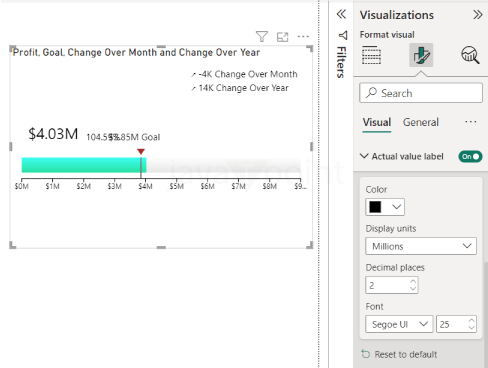Click the $2M axis label
The height and width of the screenshot is (368, 488).
pyautogui.click(x=83, y=186)
